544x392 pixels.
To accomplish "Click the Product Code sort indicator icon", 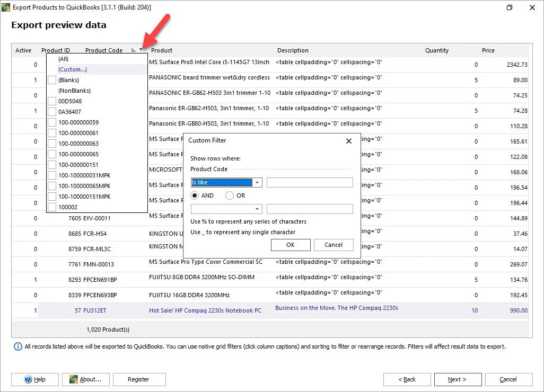I will [134, 50].
